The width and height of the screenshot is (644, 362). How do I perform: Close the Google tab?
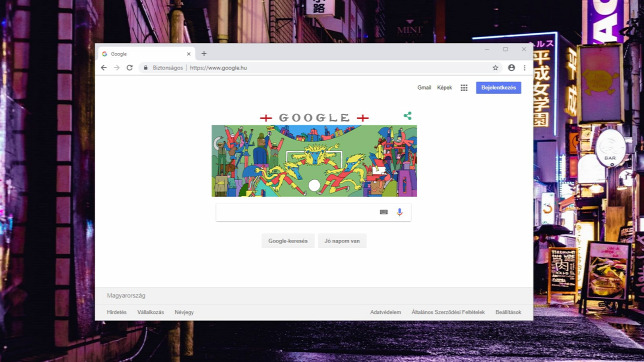point(189,54)
